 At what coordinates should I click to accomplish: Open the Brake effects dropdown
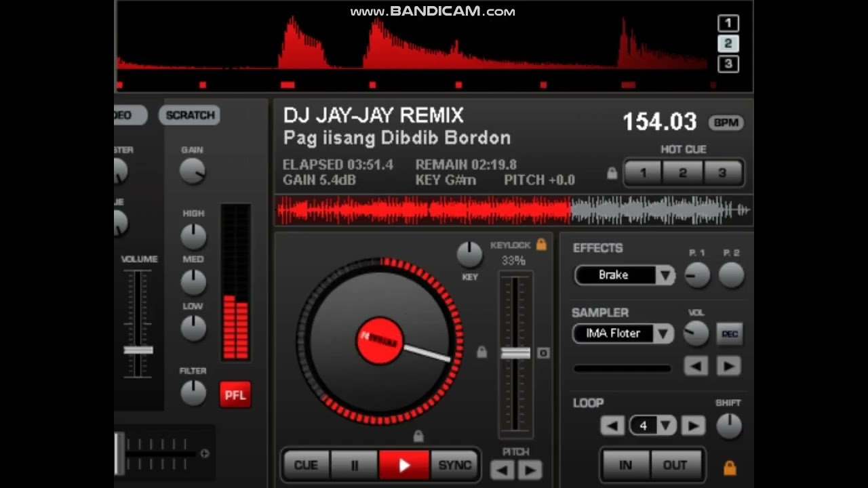coord(625,275)
